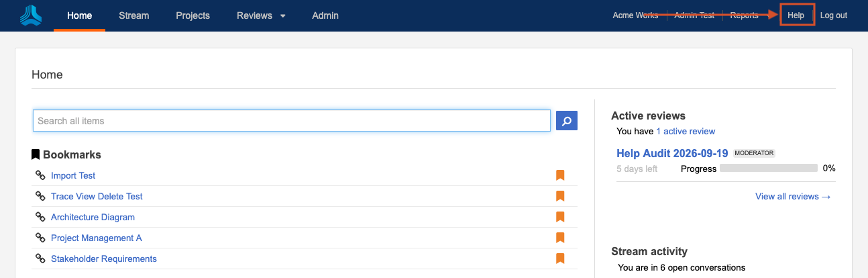This screenshot has height=278, width=868.
Task: Open the Trace View Delete Test bookmark
Action: click(97, 196)
